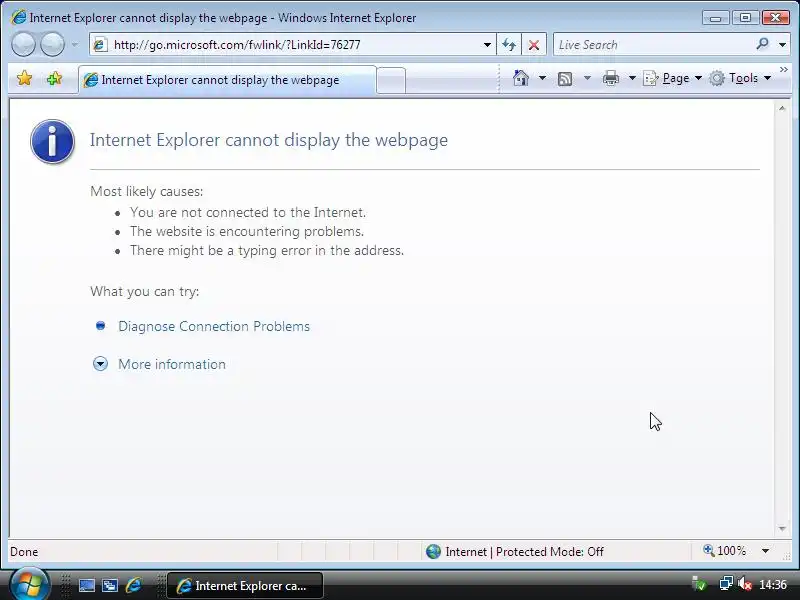Click the Print icon

[611, 79]
